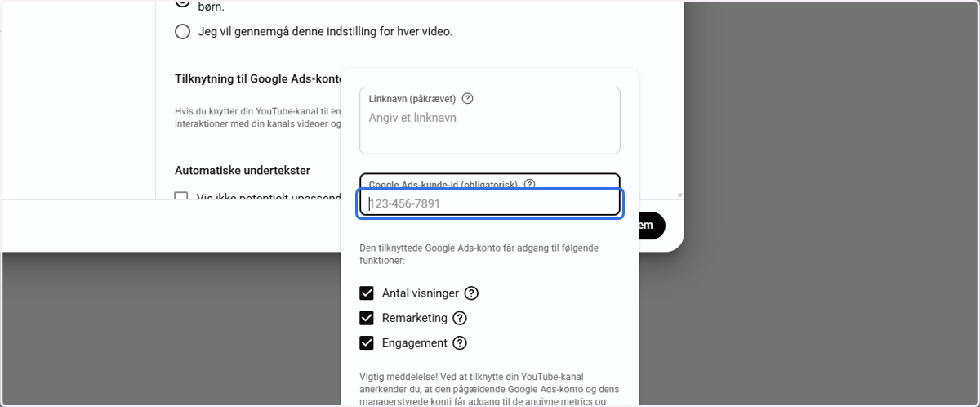Open help icon next to Linknavn

click(467, 99)
